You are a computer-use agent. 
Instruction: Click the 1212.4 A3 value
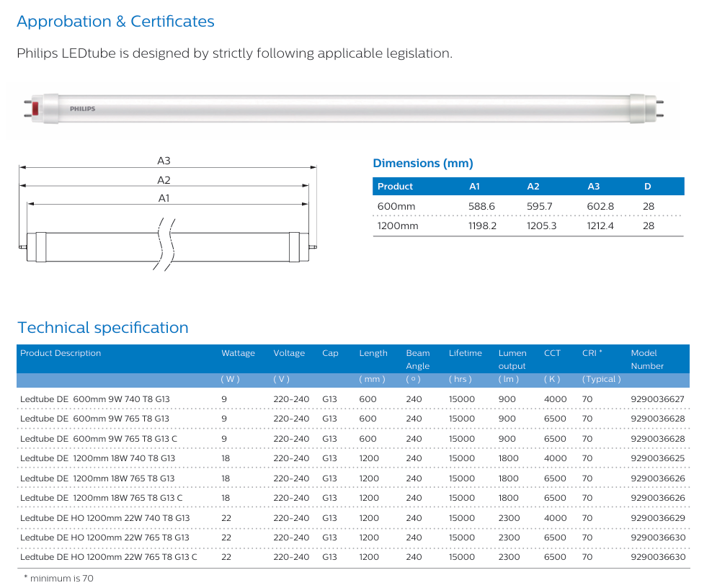600,226
